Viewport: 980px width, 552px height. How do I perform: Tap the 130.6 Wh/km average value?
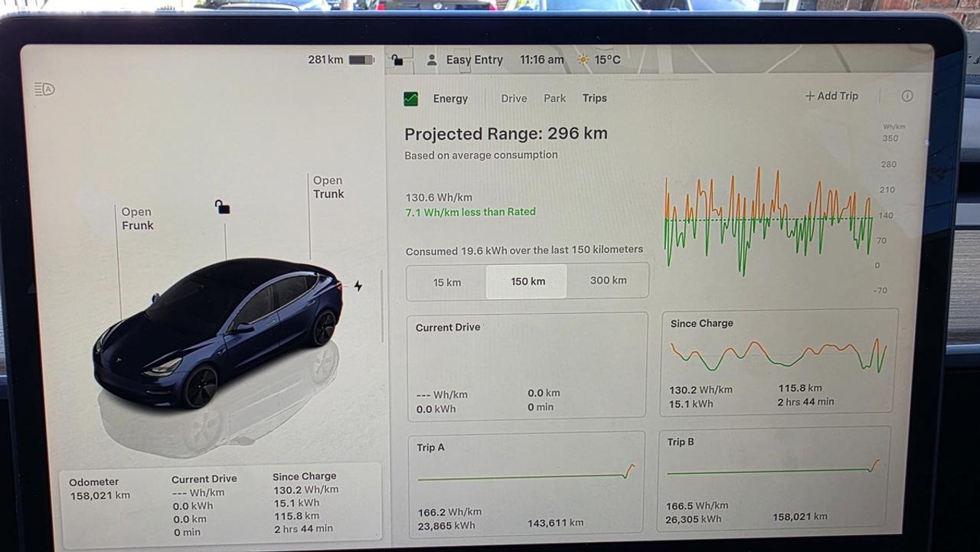tap(439, 198)
